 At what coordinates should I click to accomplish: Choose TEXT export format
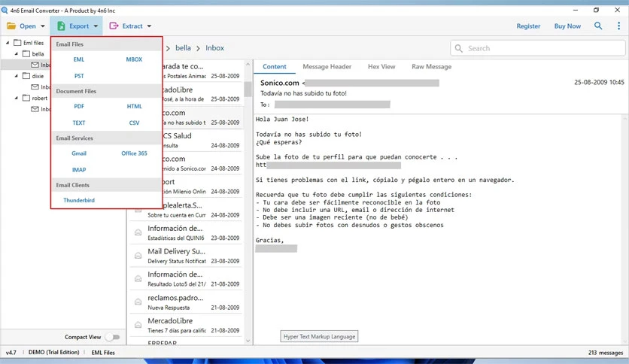[79, 123]
